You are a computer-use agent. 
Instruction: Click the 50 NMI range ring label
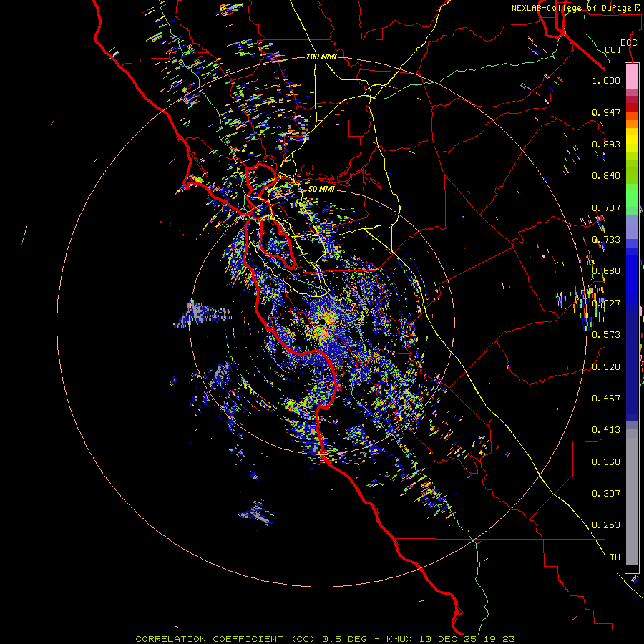tap(321, 189)
